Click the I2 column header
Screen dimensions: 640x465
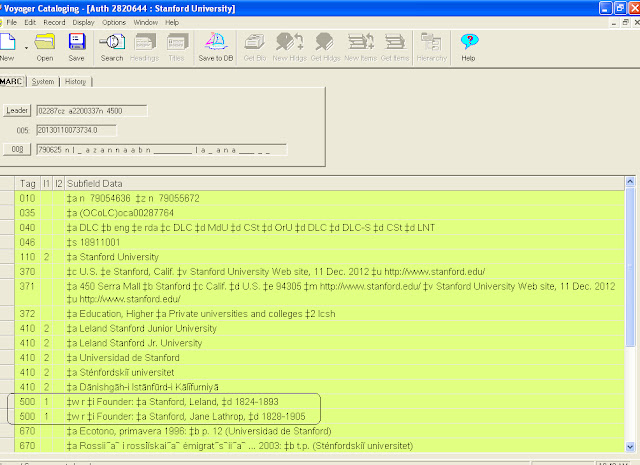58,184
